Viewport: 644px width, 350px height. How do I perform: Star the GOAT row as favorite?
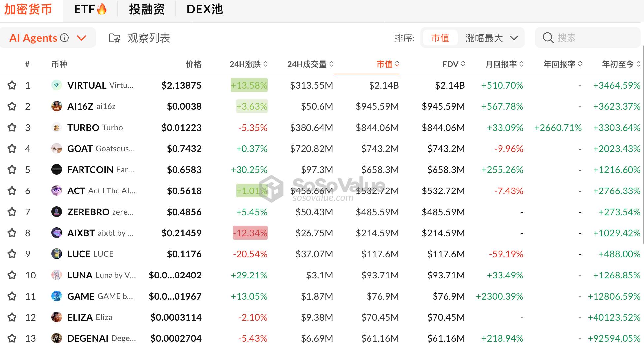(x=12, y=149)
